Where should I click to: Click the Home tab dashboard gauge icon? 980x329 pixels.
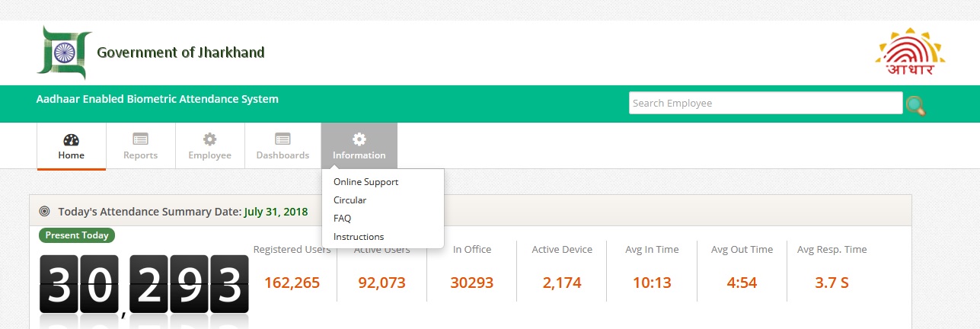[x=71, y=139]
